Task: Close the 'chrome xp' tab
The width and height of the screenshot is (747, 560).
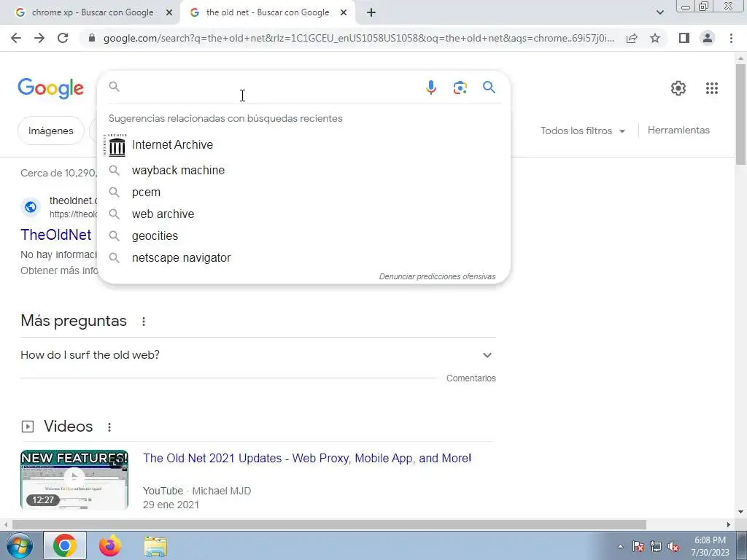Action: pyautogui.click(x=169, y=13)
